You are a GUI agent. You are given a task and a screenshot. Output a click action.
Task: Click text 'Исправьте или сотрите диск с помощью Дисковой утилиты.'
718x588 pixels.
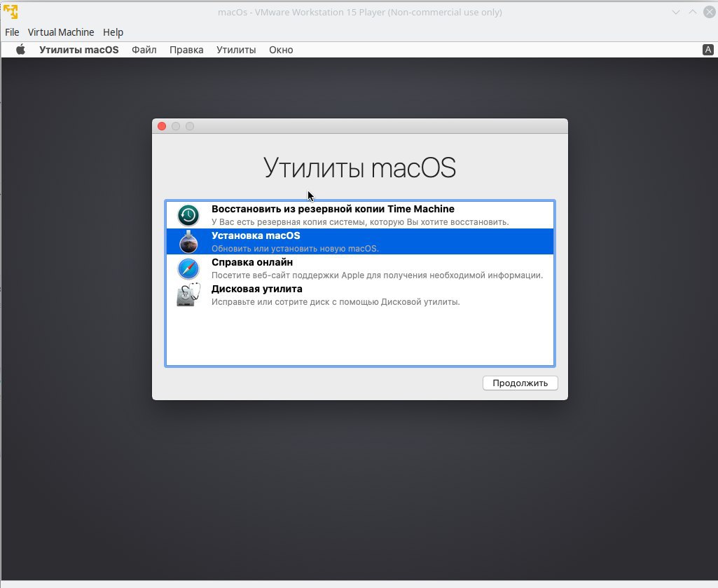(336, 302)
